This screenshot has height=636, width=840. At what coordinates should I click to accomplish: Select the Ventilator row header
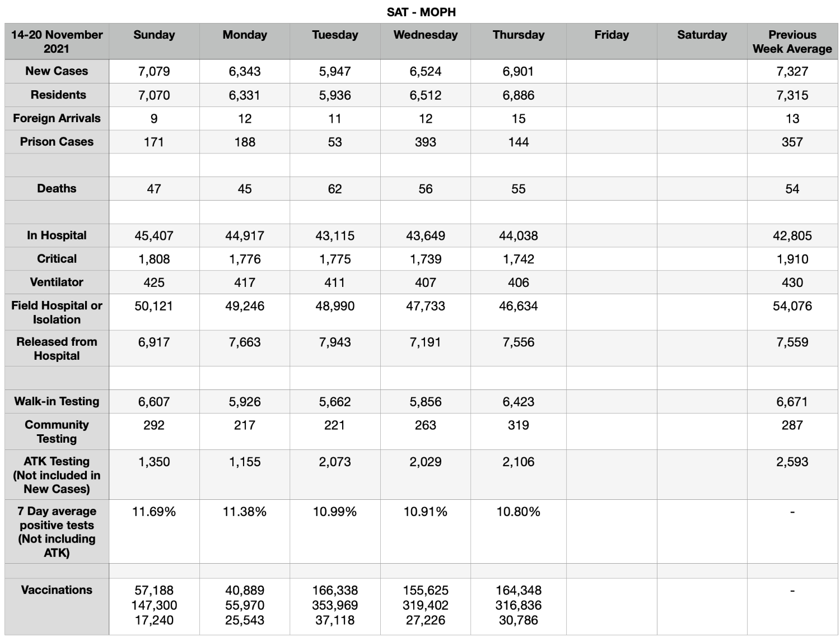57,282
